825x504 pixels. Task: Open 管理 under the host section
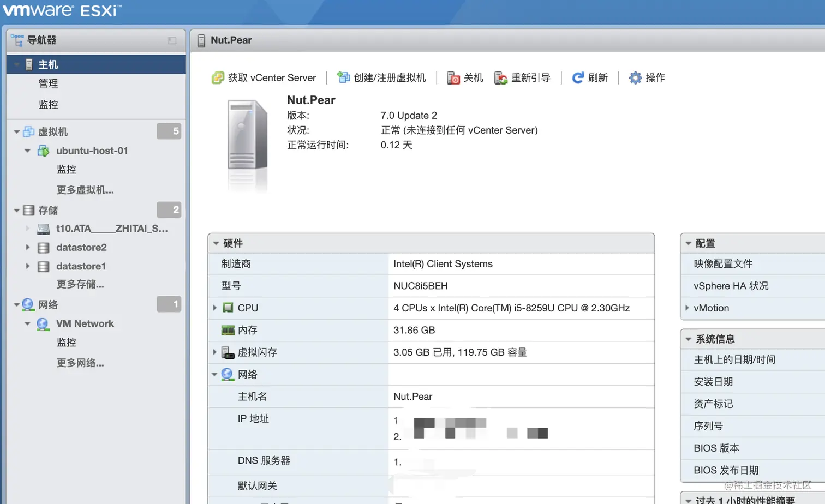tap(48, 83)
